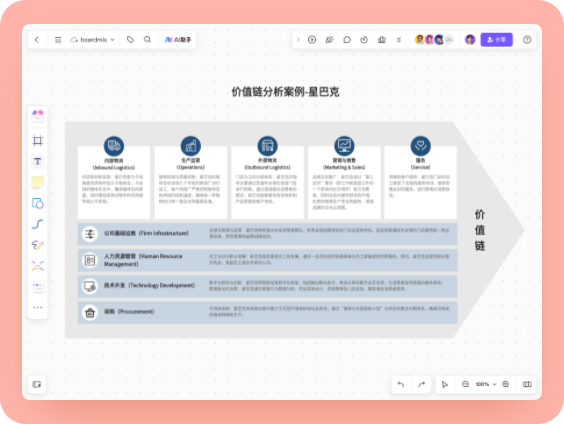Click the Service heart-hands icon

[x=420, y=146]
